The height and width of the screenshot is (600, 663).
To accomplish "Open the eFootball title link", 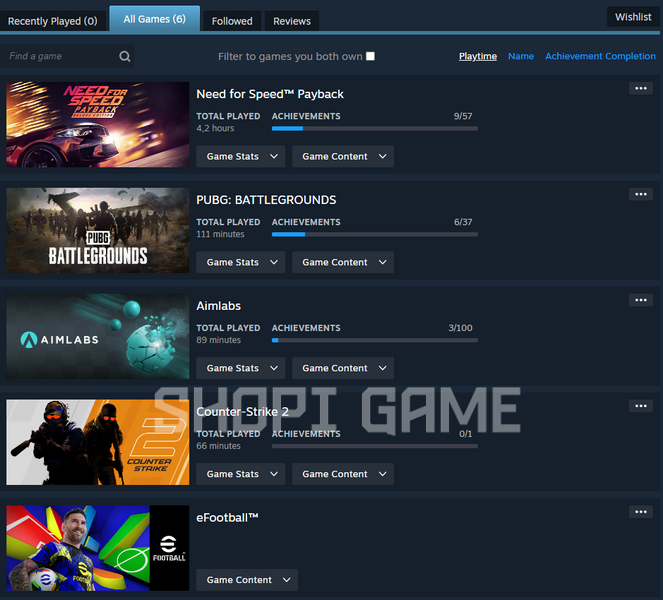I will [x=227, y=518].
